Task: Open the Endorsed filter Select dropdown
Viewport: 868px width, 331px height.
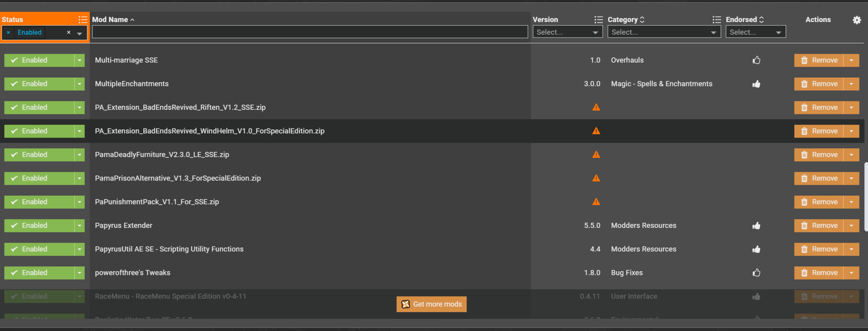Action: (755, 32)
